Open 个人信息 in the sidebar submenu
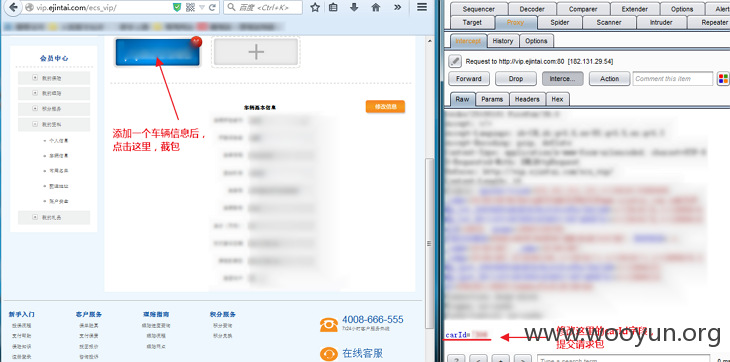The width and height of the screenshot is (730, 362). (x=59, y=141)
